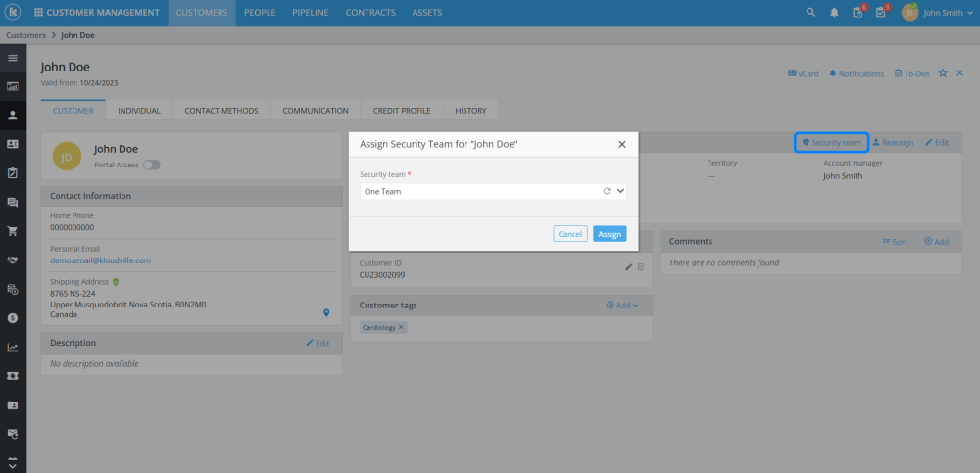Switch to the History tab
The width and height of the screenshot is (980, 473).
(x=470, y=111)
